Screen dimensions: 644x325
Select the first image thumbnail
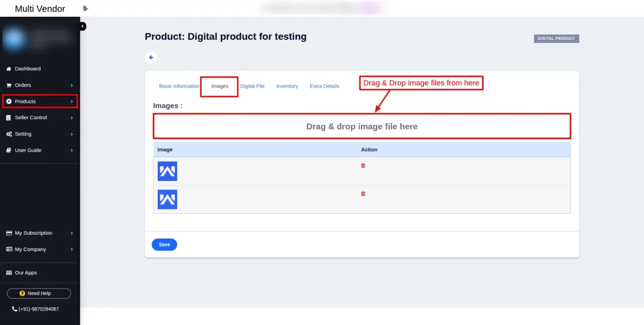(167, 171)
